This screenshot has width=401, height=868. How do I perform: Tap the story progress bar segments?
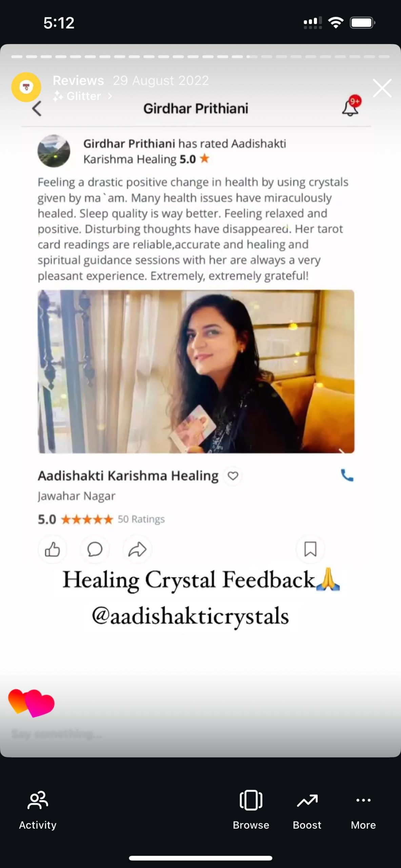click(200, 57)
